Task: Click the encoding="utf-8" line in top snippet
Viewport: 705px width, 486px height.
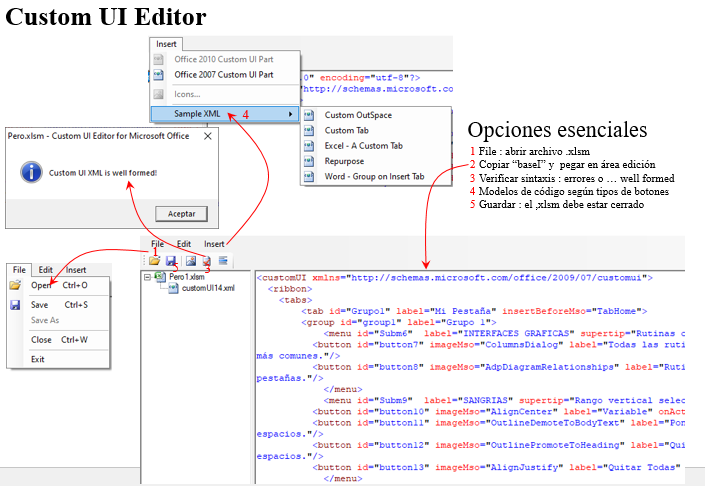Action: [361, 78]
